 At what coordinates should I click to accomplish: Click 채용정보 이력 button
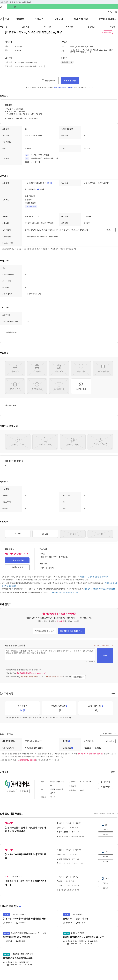105,787
